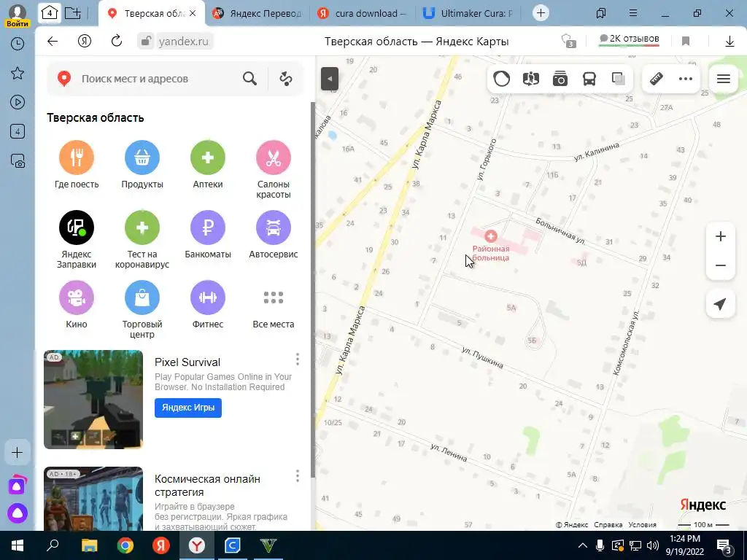747x560 pixels.
Task: Show hidden system tray icons
Action: click(583, 545)
